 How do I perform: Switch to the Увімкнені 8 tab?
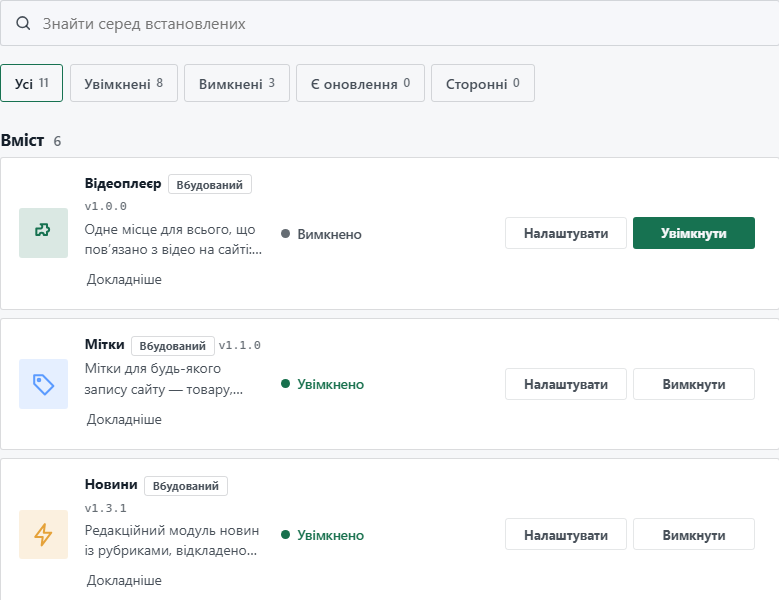124,83
